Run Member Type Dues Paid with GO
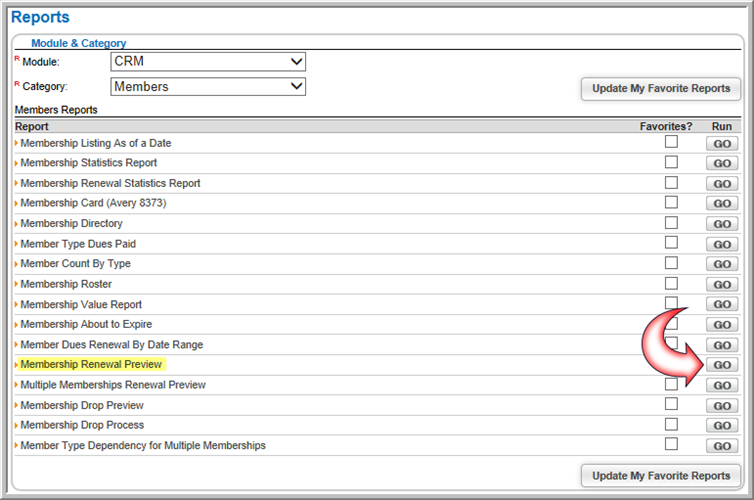Image resolution: width=754 pixels, height=500 pixels. click(x=722, y=244)
